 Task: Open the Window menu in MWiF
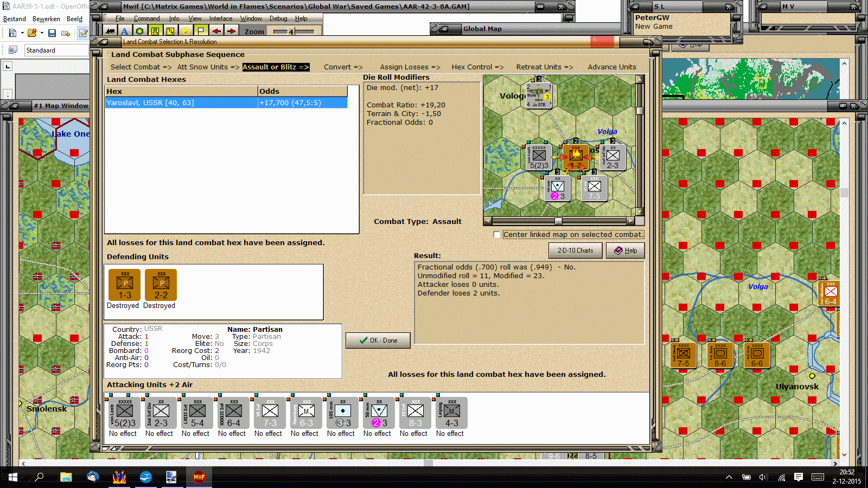click(x=251, y=18)
